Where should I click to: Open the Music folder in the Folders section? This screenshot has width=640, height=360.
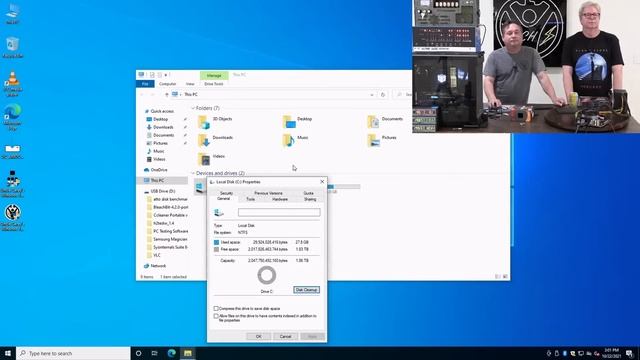coord(296,140)
